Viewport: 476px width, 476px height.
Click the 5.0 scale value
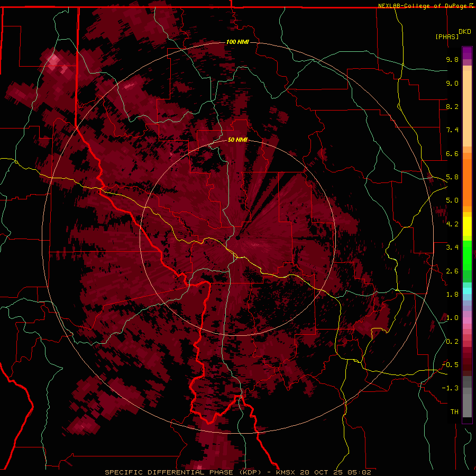pyautogui.click(x=452, y=200)
